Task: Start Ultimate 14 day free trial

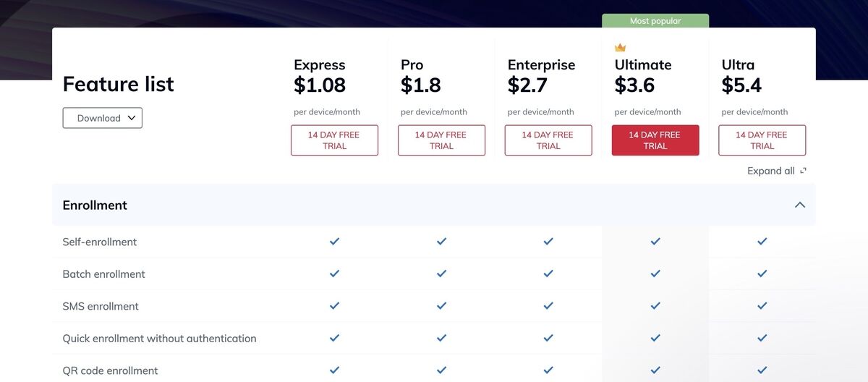Action: [655, 140]
